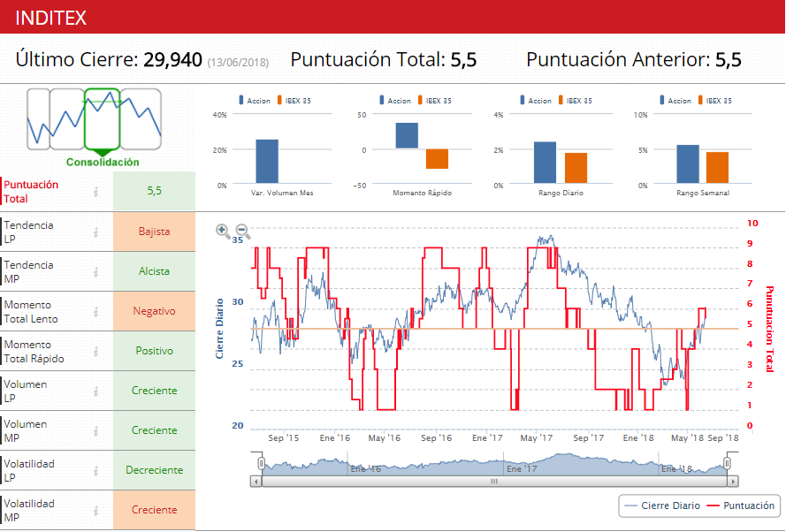Image resolution: width=786 pixels, height=532 pixels.
Task: Click the Negativo value cell
Action: (x=155, y=311)
